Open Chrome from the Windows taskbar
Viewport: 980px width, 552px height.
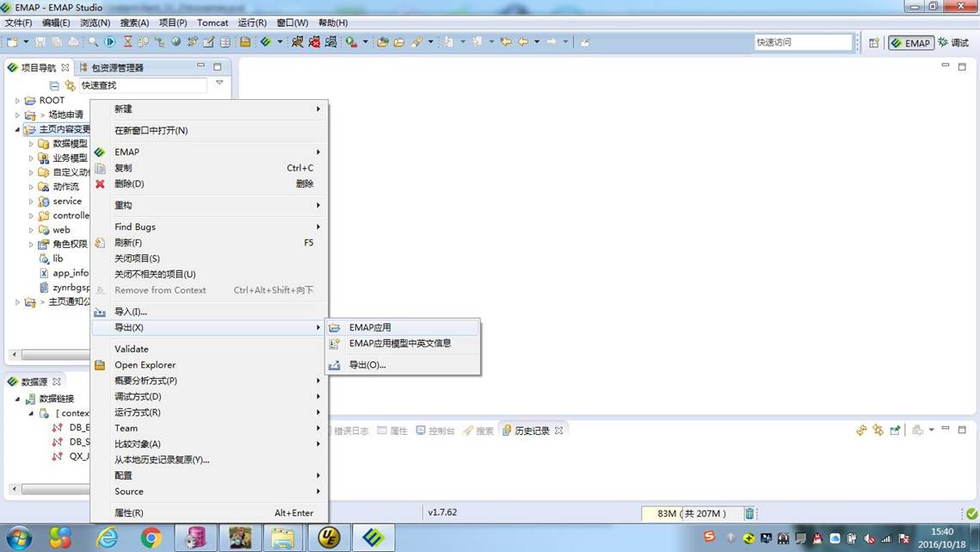tap(151, 538)
